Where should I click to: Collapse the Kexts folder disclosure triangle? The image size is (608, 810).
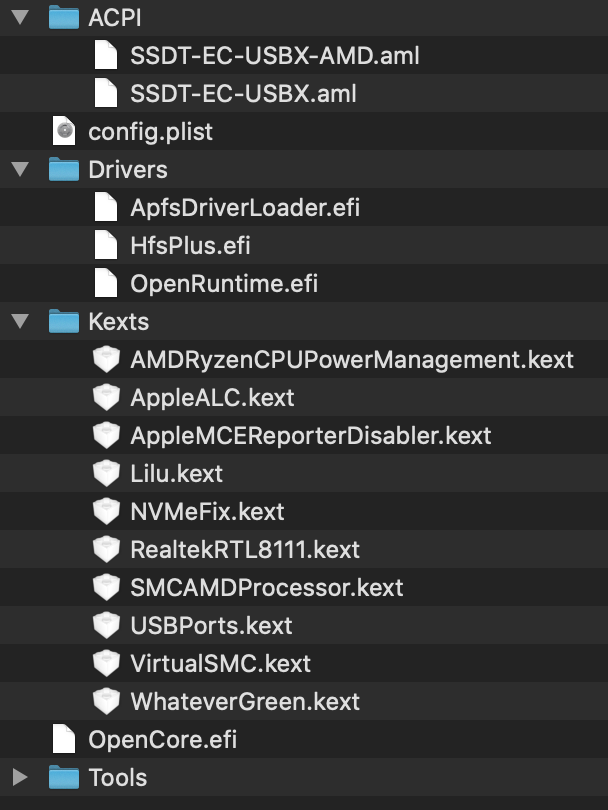(x=20, y=321)
